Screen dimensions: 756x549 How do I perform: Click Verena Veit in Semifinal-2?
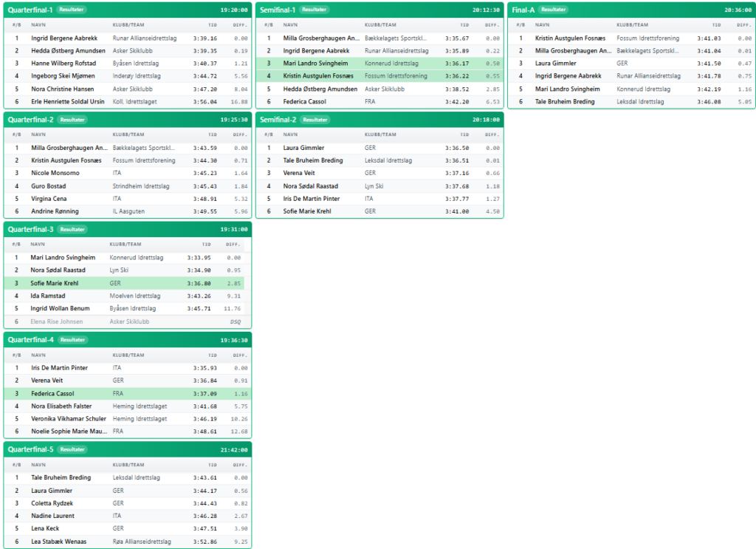tap(299, 173)
